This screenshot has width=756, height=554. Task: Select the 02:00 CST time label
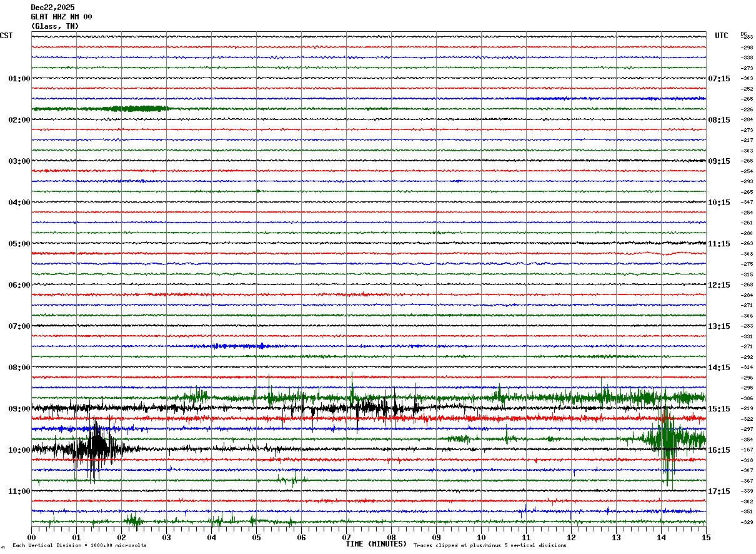click(x=19, y=120)
